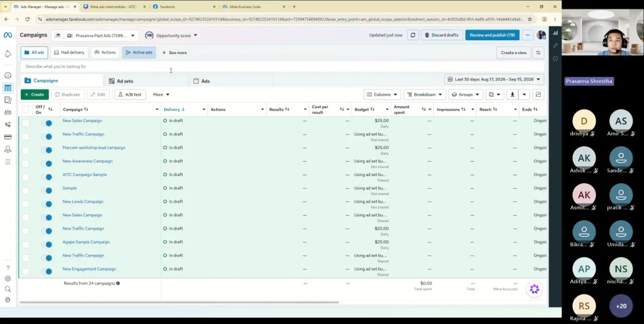Click the Review and publish button
Image resolution: width=644 pixels, height=324 pixels.
(x=492, y=35)
